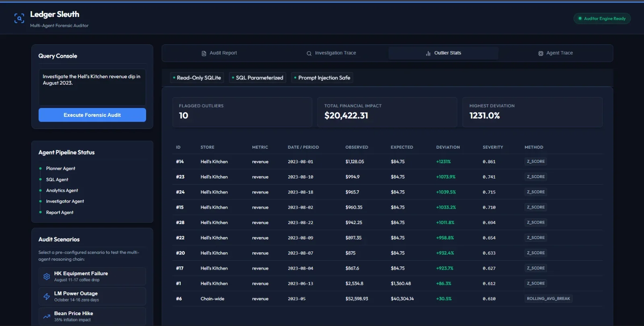Viewport: 644px width, 326px height.
Task: Click the METRIC column header
Action: pos(260,147)
